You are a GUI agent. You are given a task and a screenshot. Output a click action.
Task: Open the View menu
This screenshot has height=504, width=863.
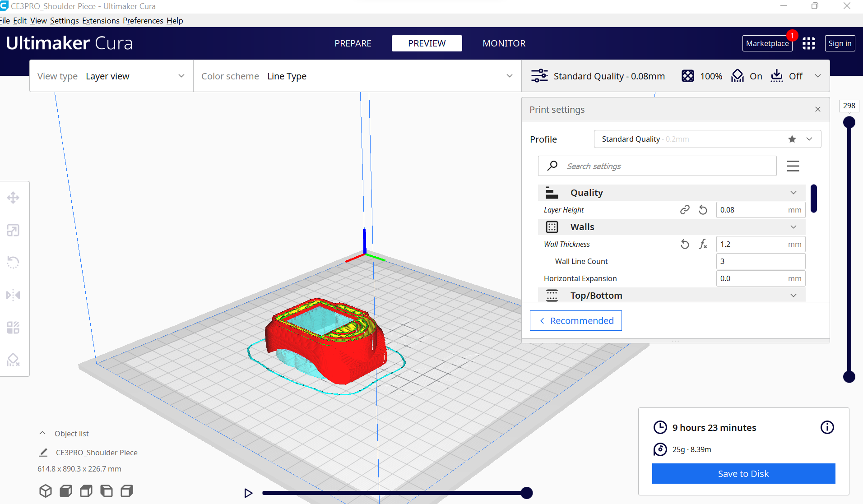[x=38, y=21]
